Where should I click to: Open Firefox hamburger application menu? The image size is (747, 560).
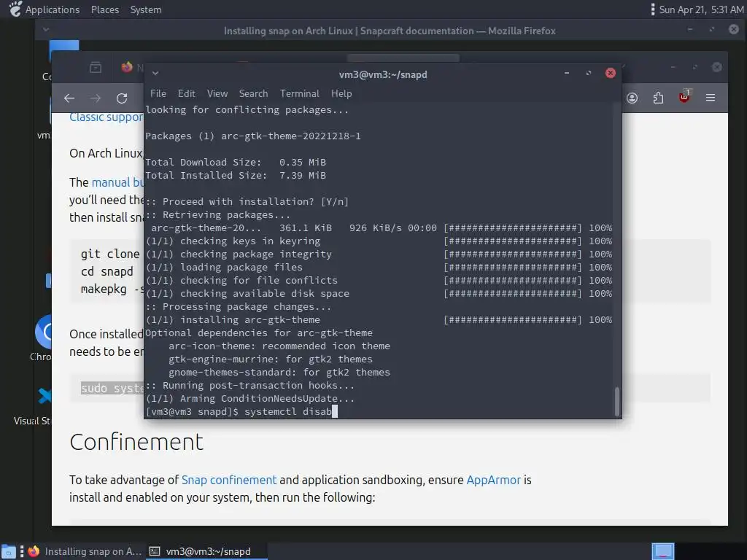click(711, 98)
